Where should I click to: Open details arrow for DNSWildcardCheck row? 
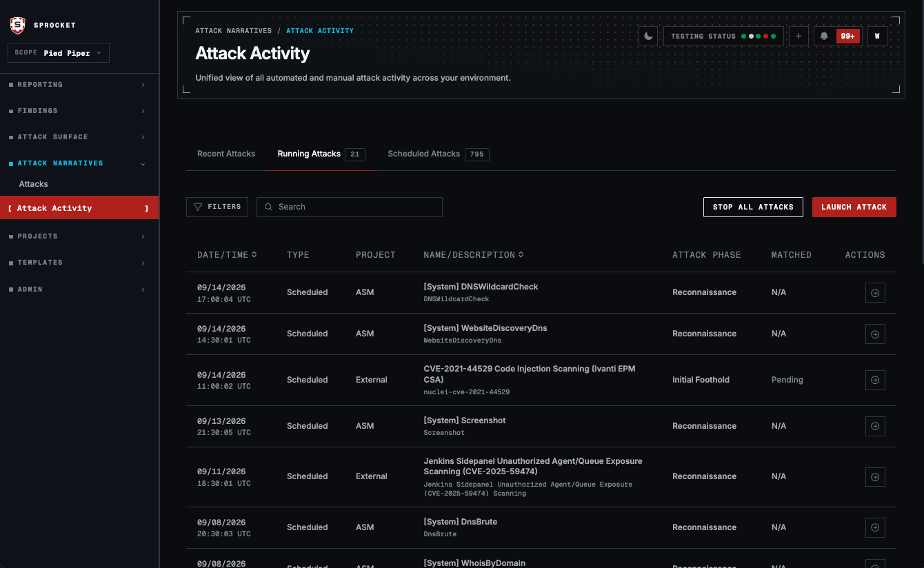tap(875, 293)
